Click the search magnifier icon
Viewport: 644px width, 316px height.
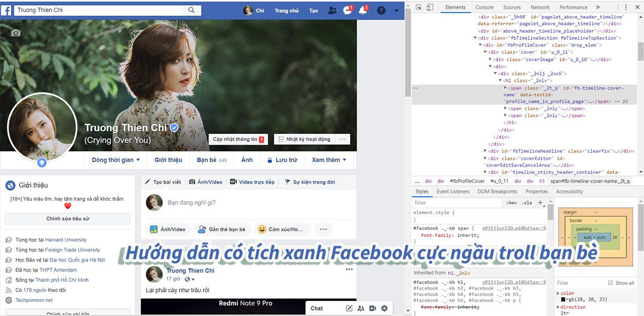pos(192,10)
